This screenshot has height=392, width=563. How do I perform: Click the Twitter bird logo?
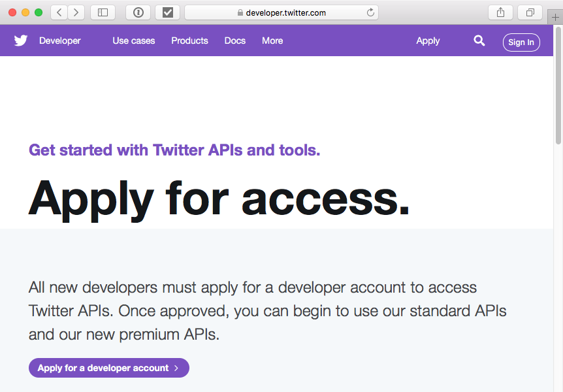(21, 41)
